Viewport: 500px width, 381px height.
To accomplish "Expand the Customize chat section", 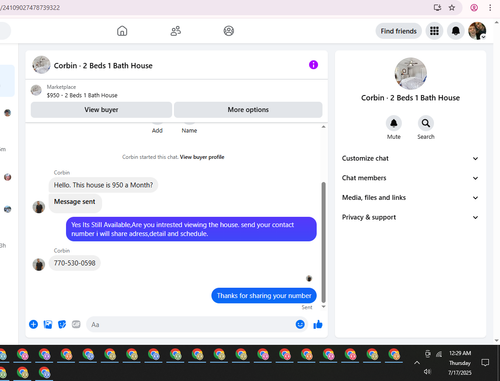I will pos(410,158).
